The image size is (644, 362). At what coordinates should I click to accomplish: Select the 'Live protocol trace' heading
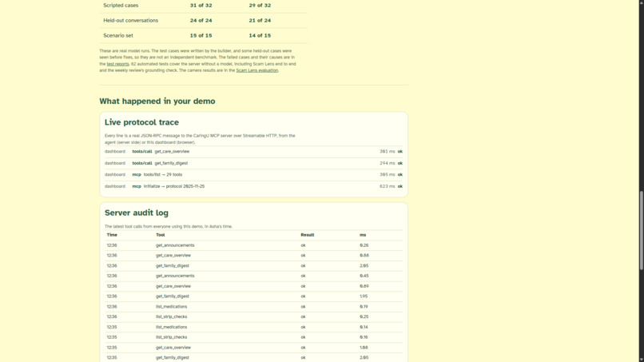click(141, 122)
